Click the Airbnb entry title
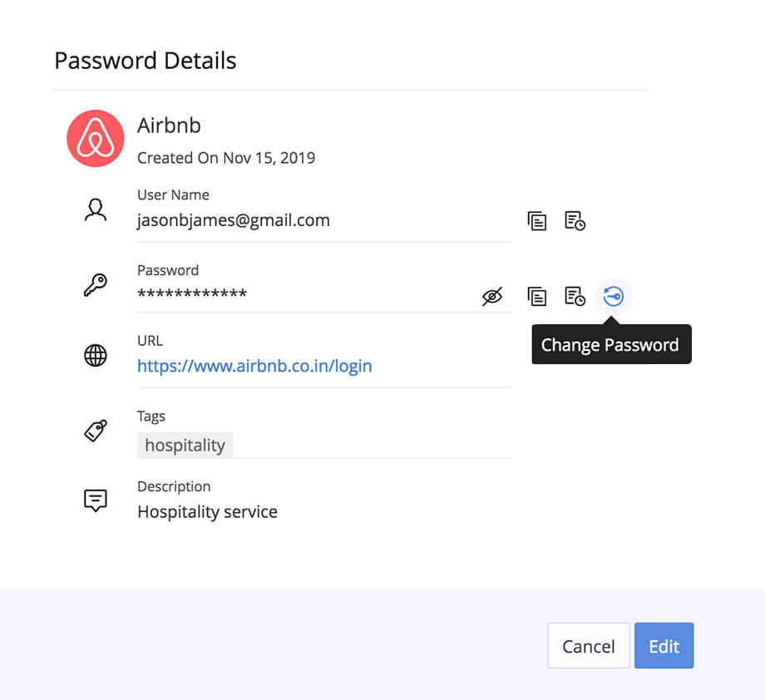This screenshot has height=700, width=765. pyautogui.click(x=169, y=126)
